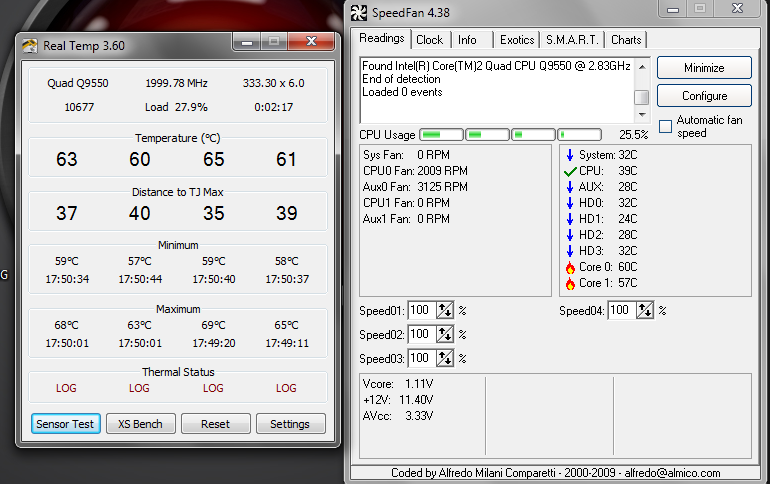Click the flame icon beside Core 1
The image size is (770, 484).
click(x=570, y=284)
